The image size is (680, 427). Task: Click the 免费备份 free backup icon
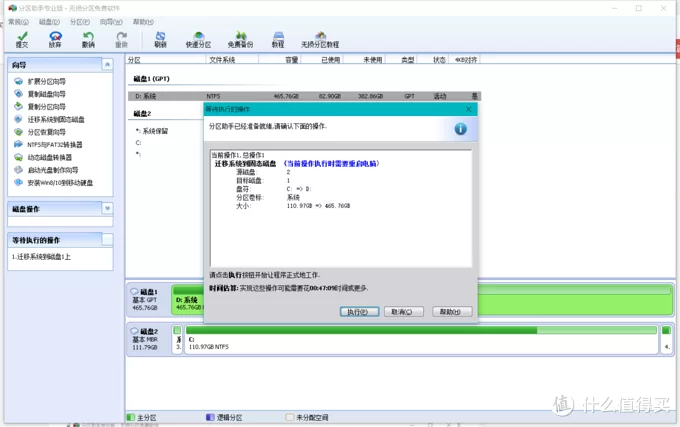pyautogui.click(x=240, y=37)
